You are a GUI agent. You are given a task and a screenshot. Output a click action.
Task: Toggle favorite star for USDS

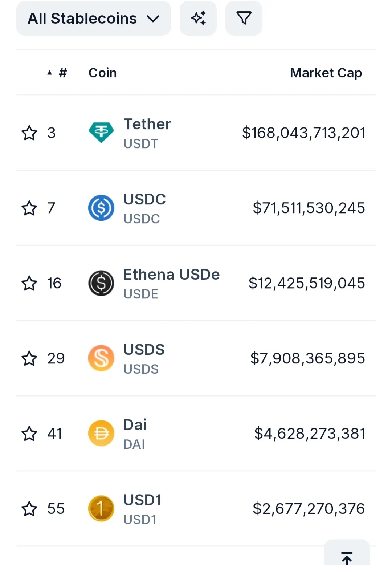tap(29, 358)
